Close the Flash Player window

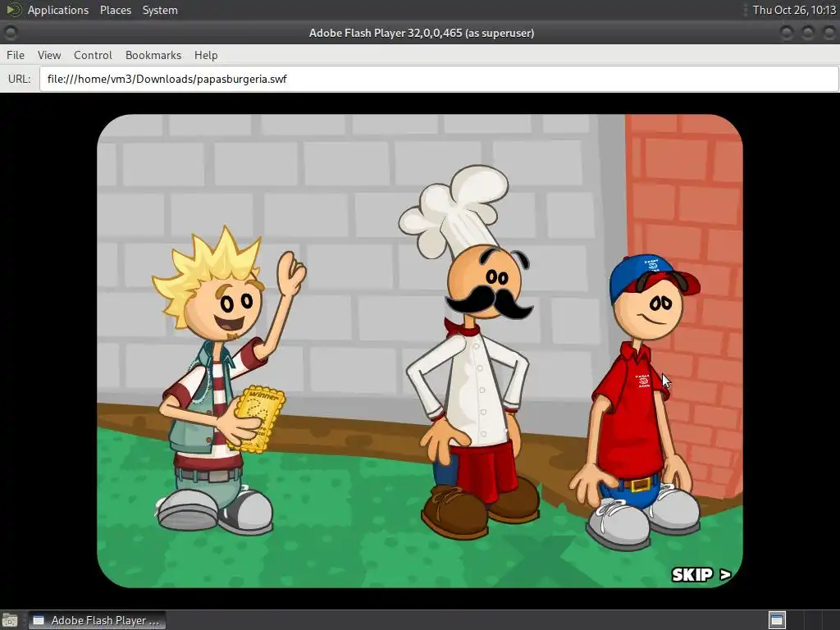click(829, 33)
